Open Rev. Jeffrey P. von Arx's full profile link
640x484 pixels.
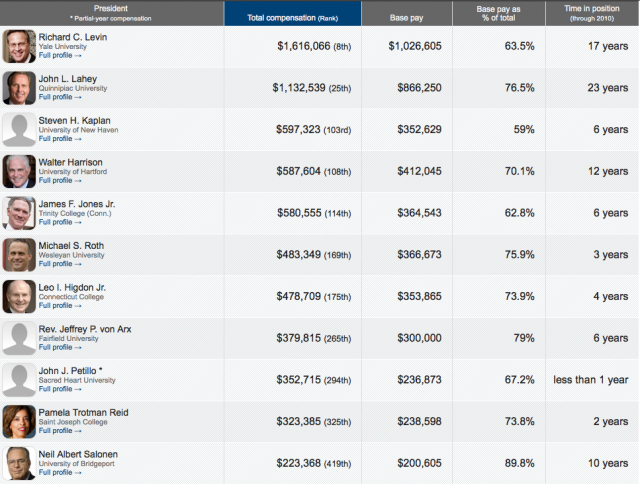pyautogui.click(x=60, y=347)
